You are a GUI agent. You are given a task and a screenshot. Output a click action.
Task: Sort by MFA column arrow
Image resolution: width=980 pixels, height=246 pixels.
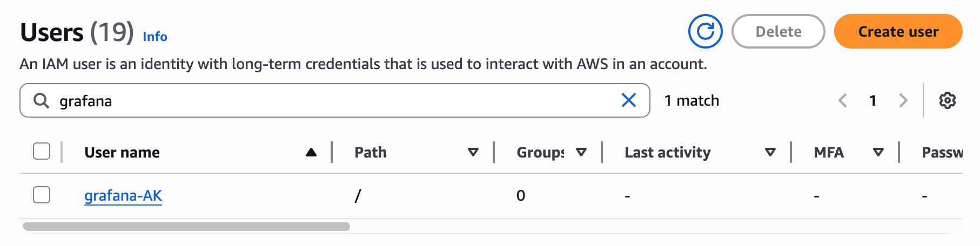pos(878,153)
